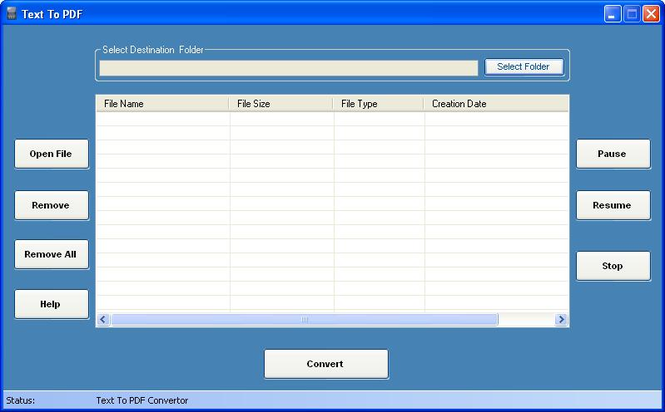Click the maximize window button
The height and width of the screenshot is (412, 665).
pos(631,14)
